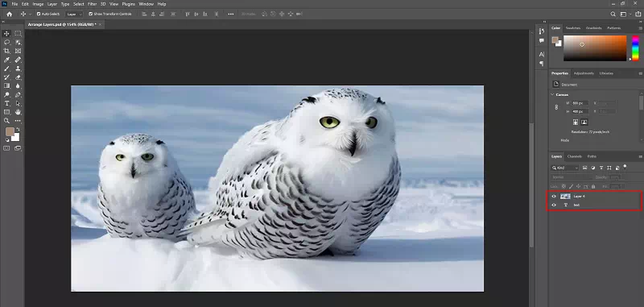Select the Brush tool

(x=6, y=68)
